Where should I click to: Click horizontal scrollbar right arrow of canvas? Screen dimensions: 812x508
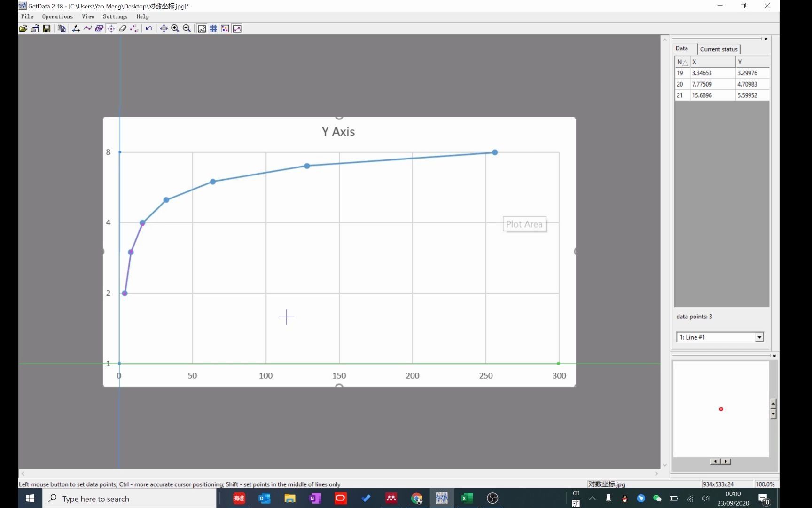[656, 474]
